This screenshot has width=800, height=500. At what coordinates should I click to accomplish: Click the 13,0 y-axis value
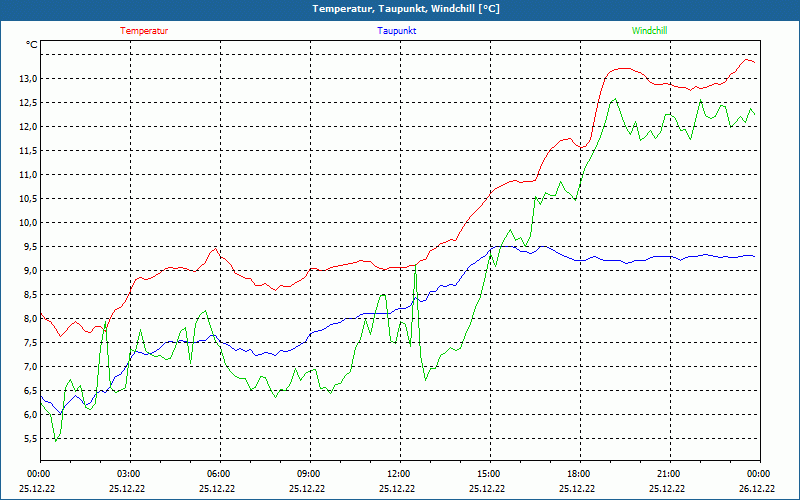(x=28, y=79)
